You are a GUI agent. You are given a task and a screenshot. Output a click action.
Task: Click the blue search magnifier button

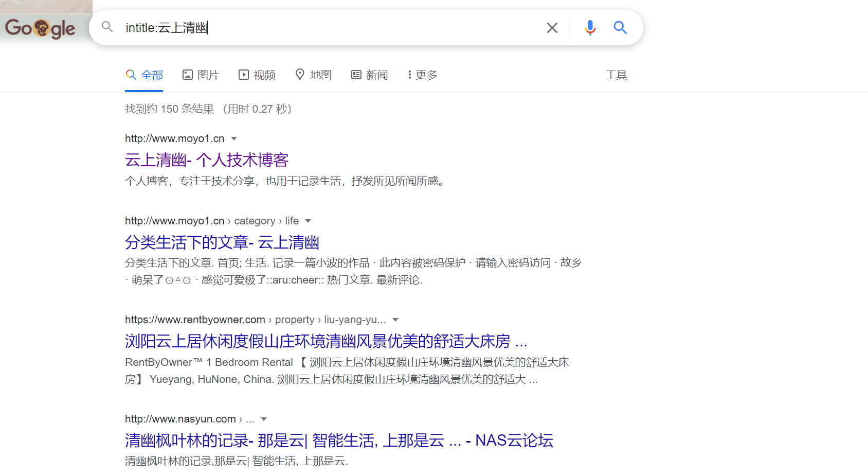coord(620,28)
